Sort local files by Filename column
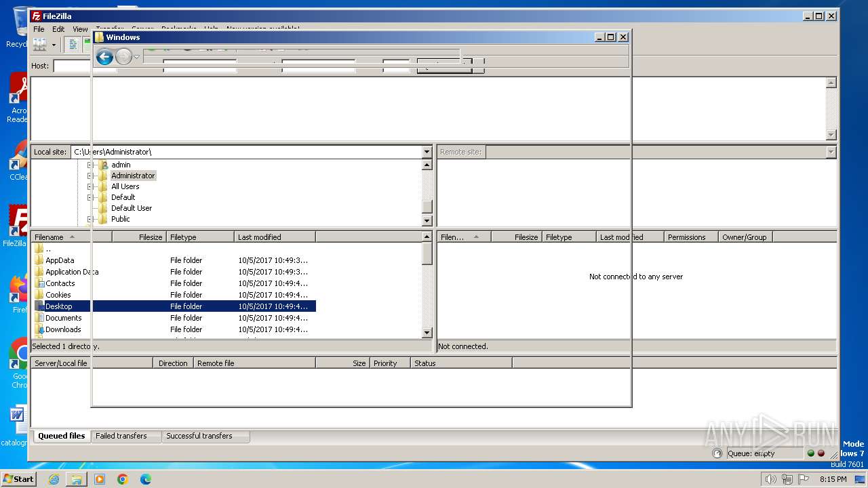The height and width of the screenshot is (488, 868). (x=71, y=237)
